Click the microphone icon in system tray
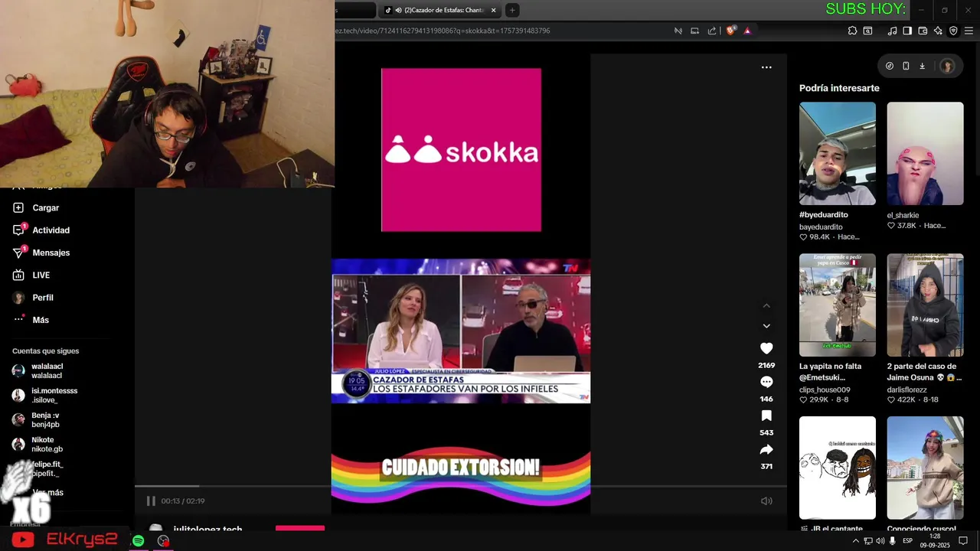 coord(893,540)
